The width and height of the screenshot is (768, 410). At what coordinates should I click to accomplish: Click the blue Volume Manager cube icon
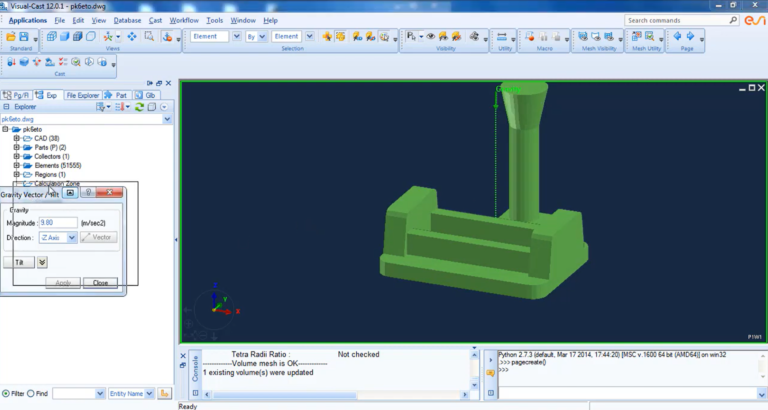tap(24, 62)
